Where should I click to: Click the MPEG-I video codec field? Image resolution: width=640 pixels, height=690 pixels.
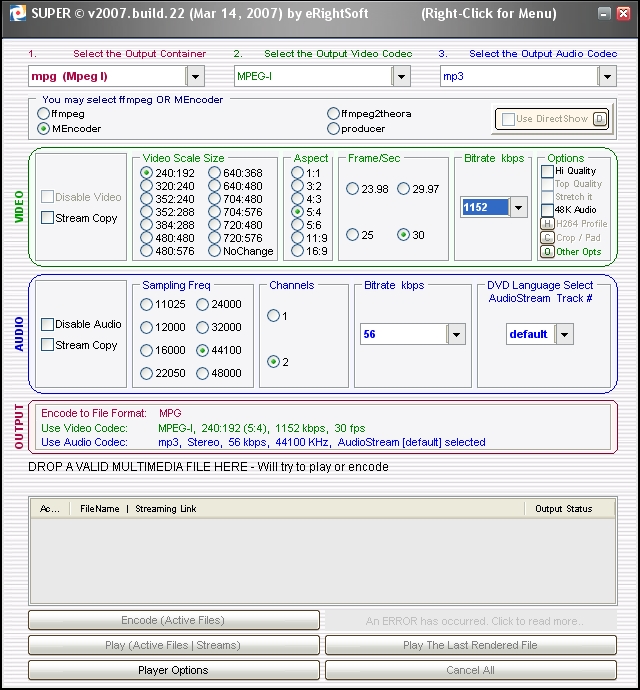(313, 77)
